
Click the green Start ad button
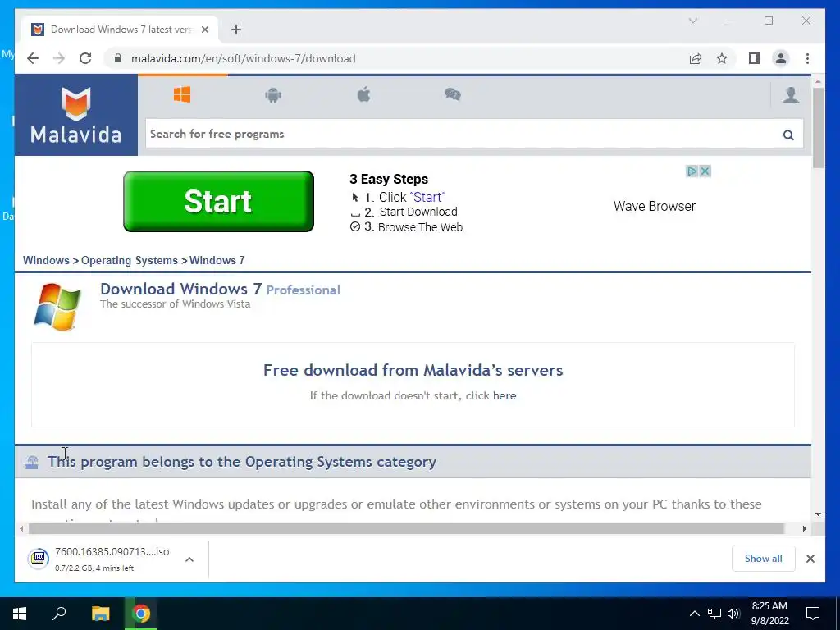point(218,202)
